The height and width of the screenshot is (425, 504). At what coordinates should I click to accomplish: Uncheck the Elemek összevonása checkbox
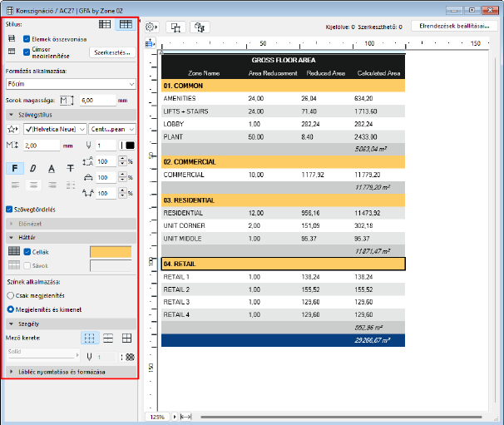pos(27,39)
